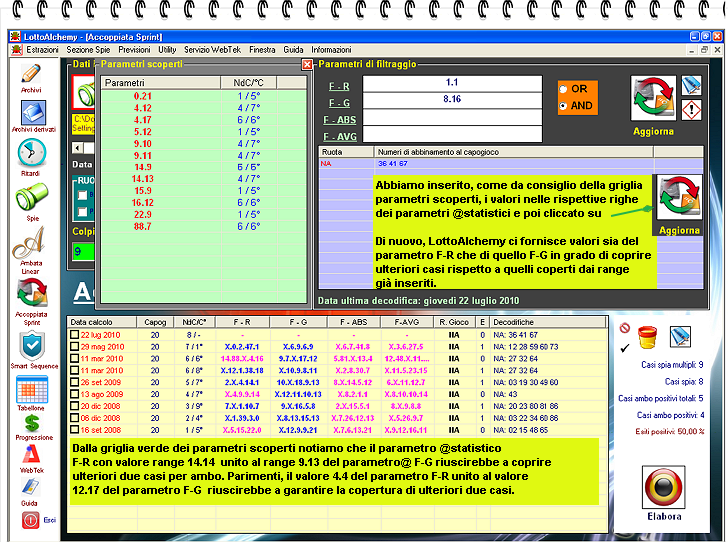Click the empty F - ABS input field

coord(452,117)
